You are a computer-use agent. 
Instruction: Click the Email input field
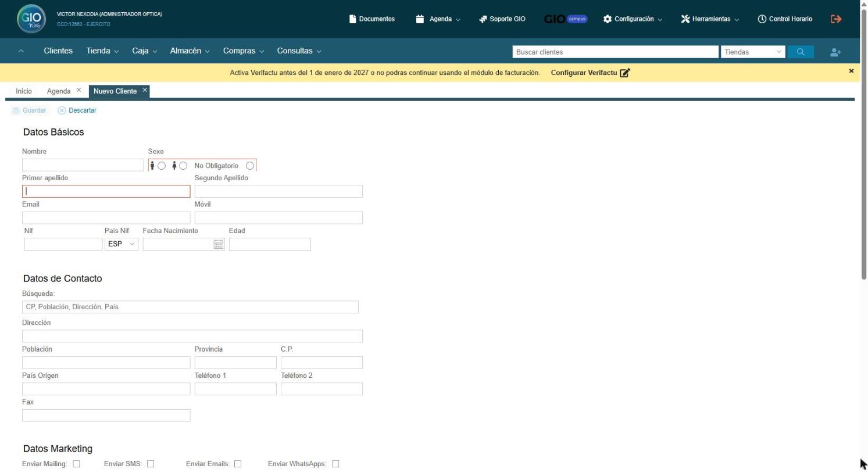coord(106,218)
